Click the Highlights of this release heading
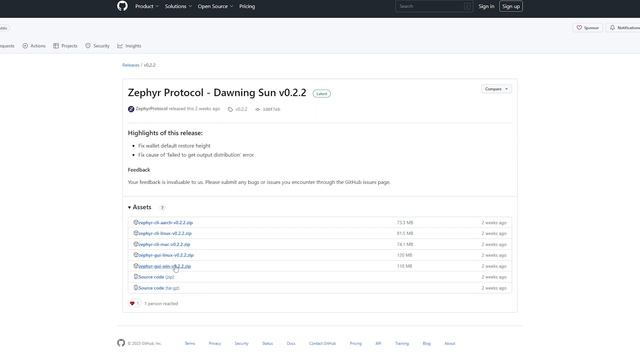 [x=165, y=133]
